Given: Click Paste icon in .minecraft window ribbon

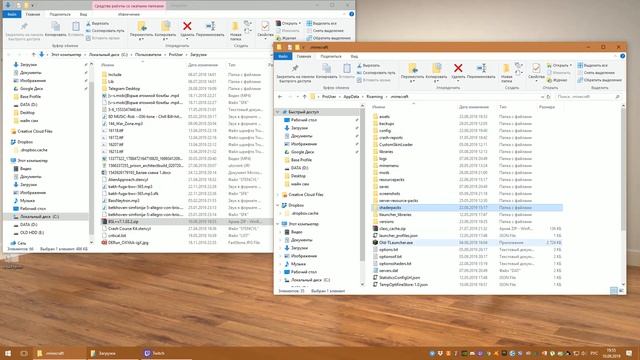Looking at the screenshot, I should tap(347, 68).
